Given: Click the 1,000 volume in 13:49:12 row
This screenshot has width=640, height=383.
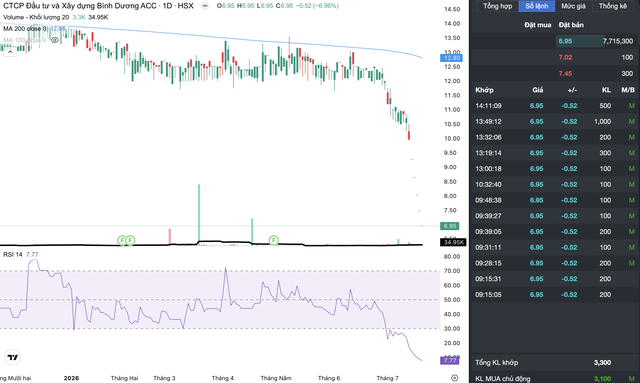Looking at the screenshot, I should tap(602, 122).
